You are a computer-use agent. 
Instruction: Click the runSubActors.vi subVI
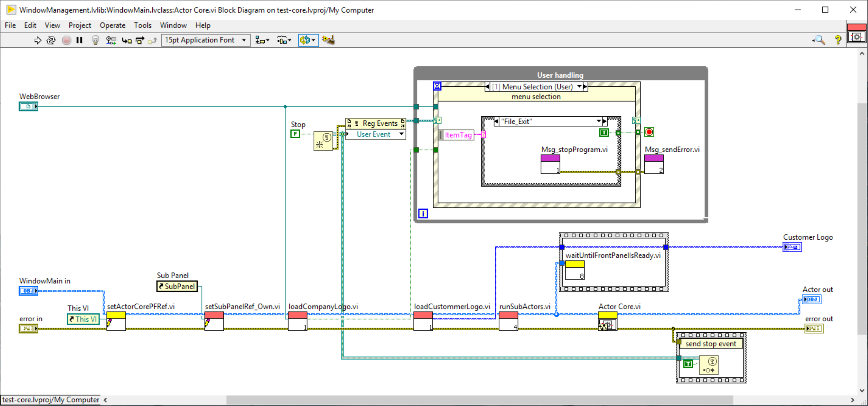click(509, 321)
